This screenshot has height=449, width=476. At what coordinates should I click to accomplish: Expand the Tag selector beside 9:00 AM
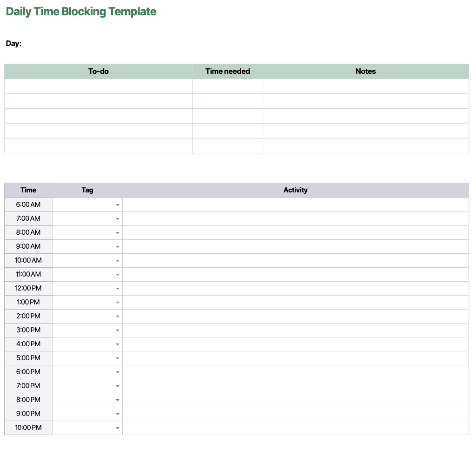[x=117, y=246]
